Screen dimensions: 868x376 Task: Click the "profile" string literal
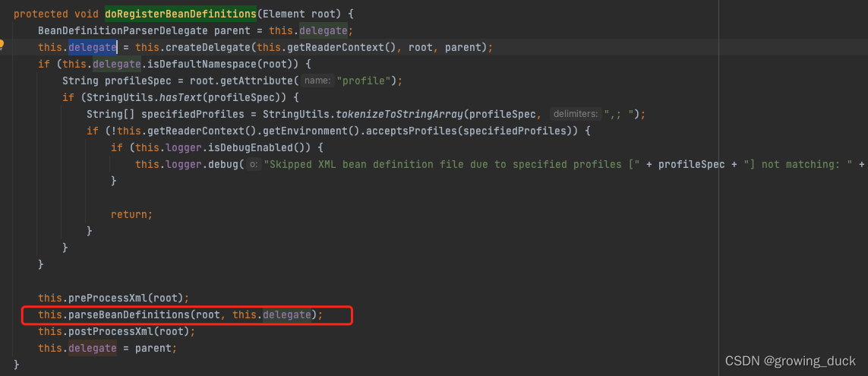coord(365,81)
